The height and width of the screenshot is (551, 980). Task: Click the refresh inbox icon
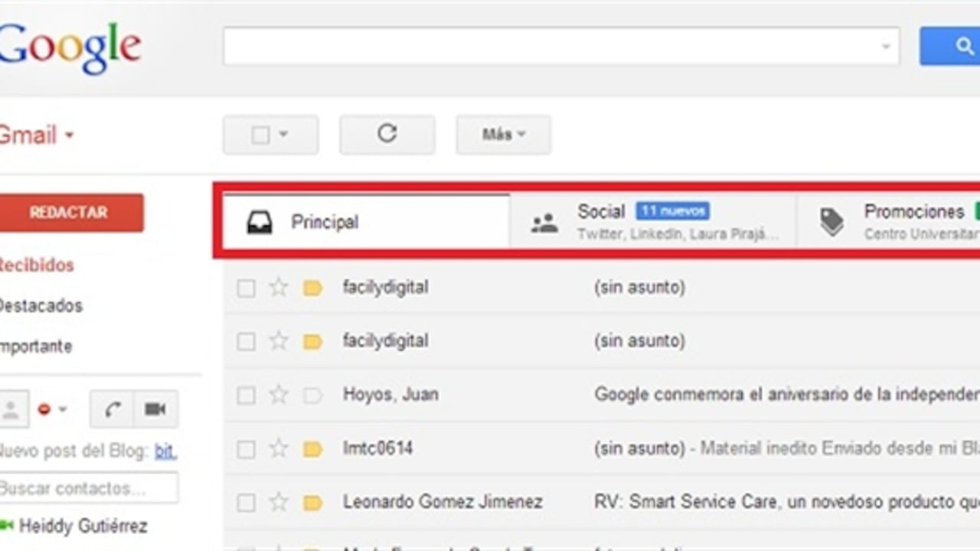pos(387,134)
